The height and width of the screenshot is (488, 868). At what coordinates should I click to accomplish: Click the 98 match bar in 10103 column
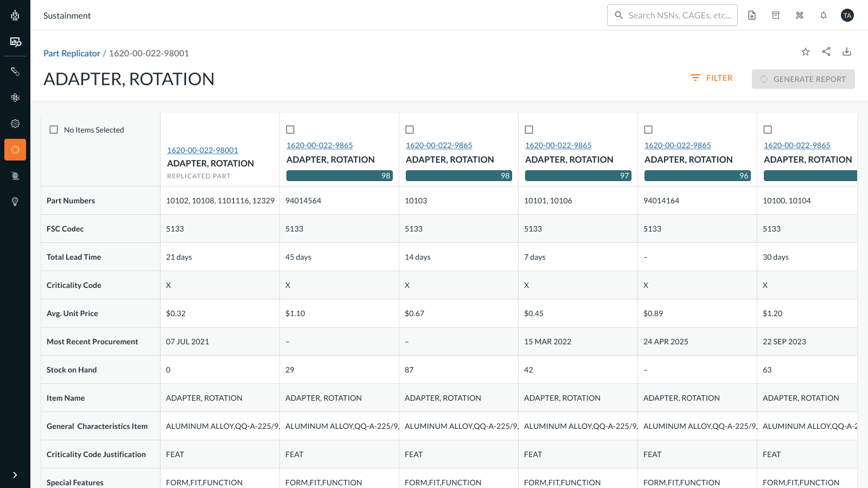[459, 176]
